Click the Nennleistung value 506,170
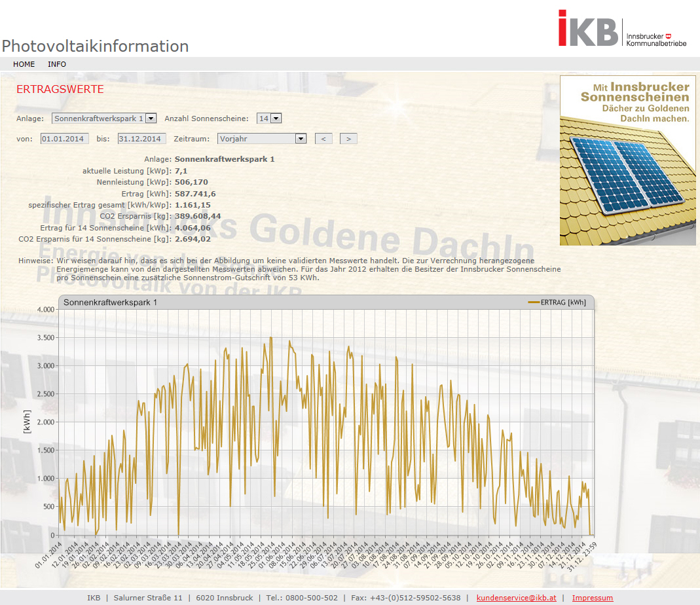700x605 pixels. pyautogui.click(x=191, y=182)
